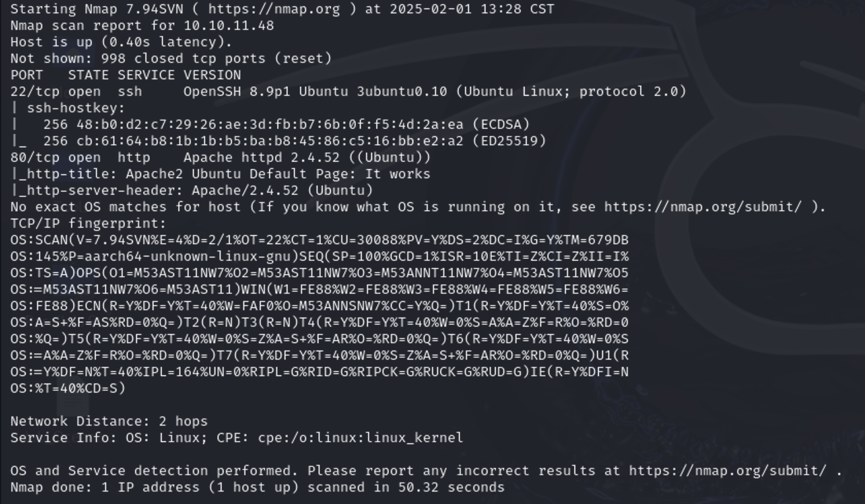
Task: Click the Nmap done summary line
Action: (257, 488)
